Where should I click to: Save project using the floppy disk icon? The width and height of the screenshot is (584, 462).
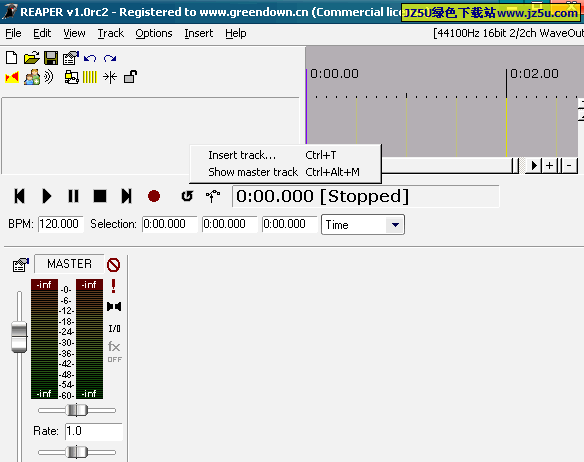click(x=51, y=58)
